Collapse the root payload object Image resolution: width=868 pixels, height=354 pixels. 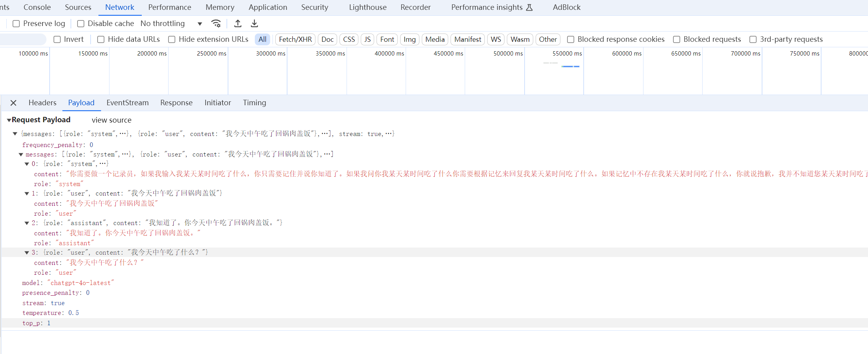15,134
